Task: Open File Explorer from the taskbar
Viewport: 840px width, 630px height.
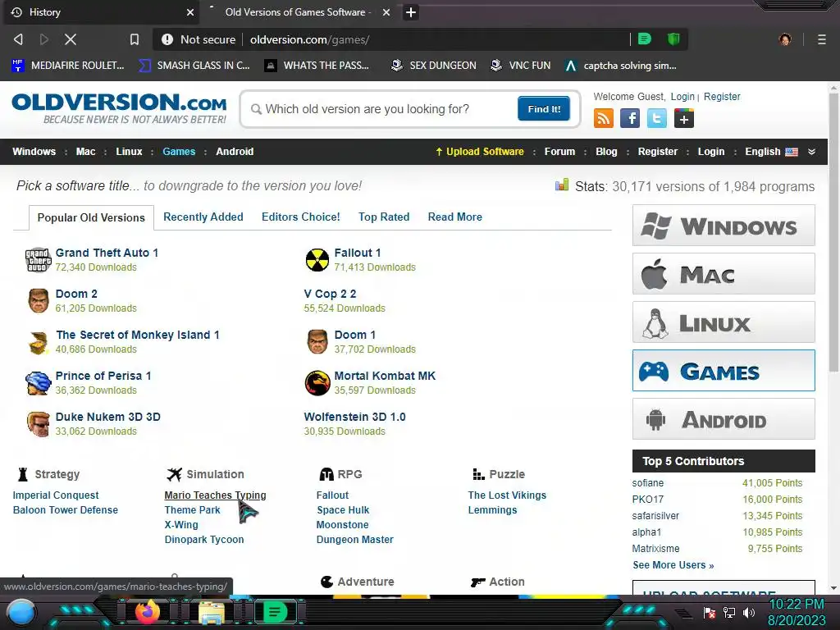Action: (x=212, y=612)
